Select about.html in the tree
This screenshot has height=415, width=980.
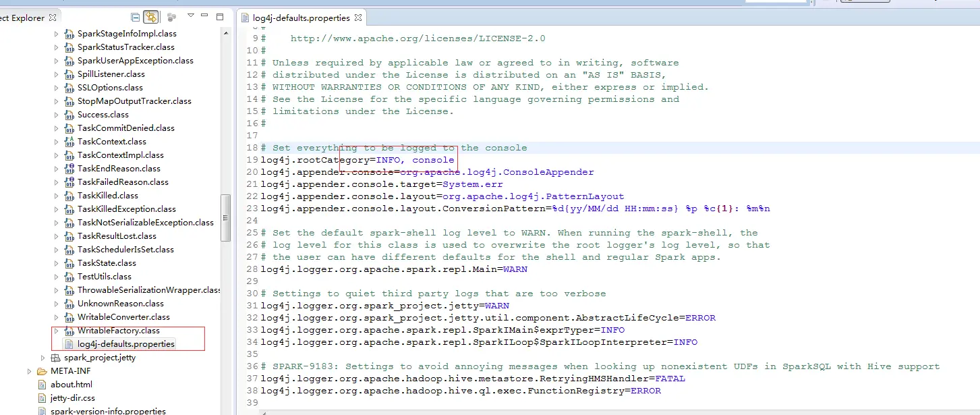(71, 385)
